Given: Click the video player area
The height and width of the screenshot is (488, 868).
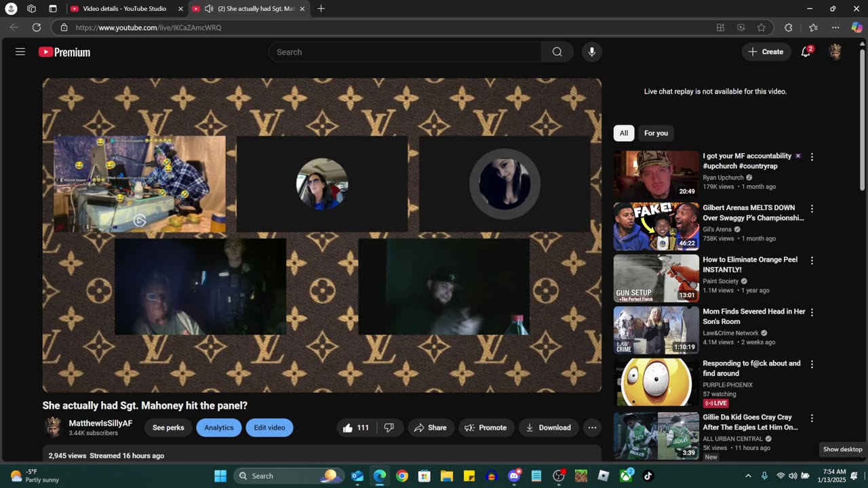Looking at the screenshot, I should point(322,235).
